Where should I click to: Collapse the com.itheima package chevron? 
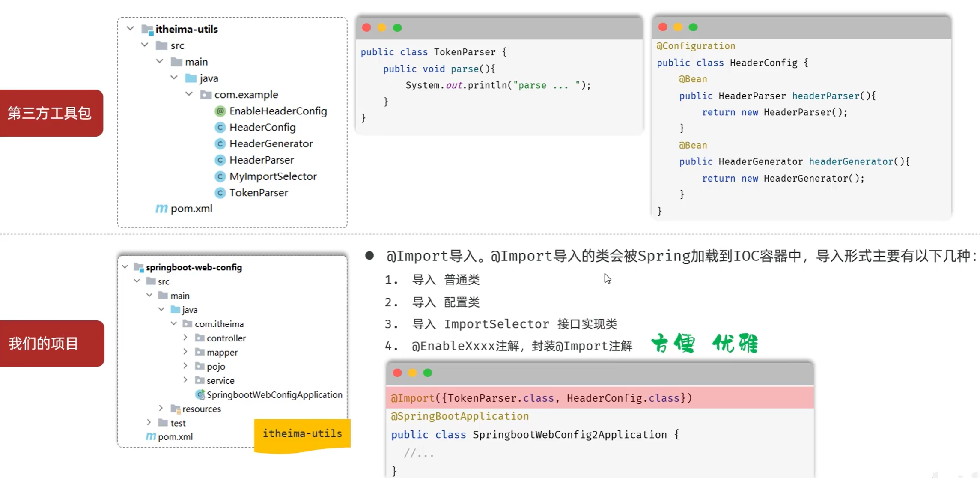point(174,323)
